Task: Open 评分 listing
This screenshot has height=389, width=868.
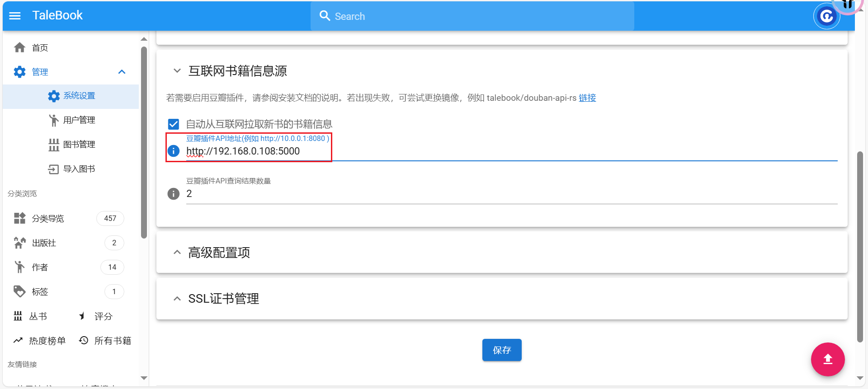Action: coord(104,316)
